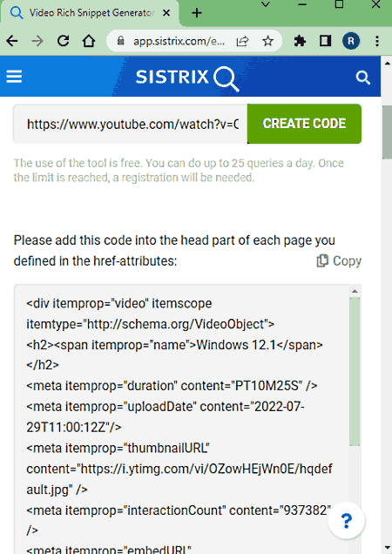Screen dimensions: 392x554
Task: Open SISTRIX search magnifier
Action: [x=362, y=77]
